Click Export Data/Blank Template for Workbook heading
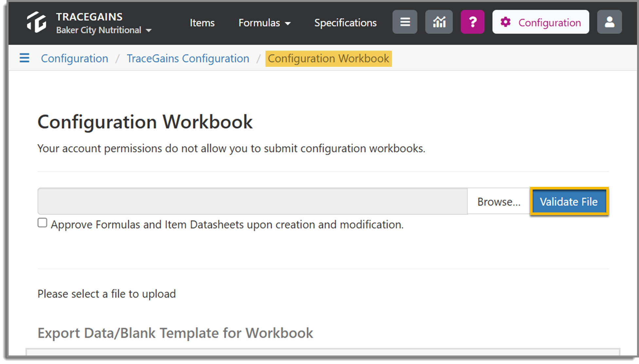This screenshot has width=639, height=364. (x=175, y=333)
